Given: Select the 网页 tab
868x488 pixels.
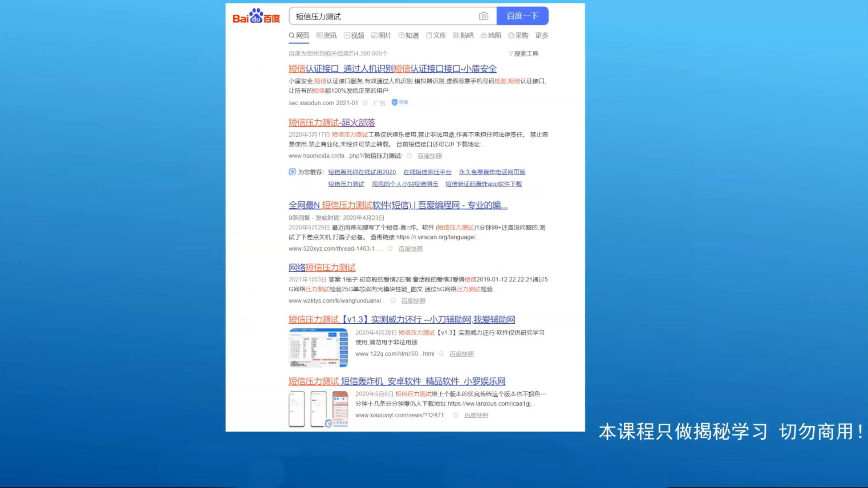Looking at the screenshot, I should tap(299, 36).
